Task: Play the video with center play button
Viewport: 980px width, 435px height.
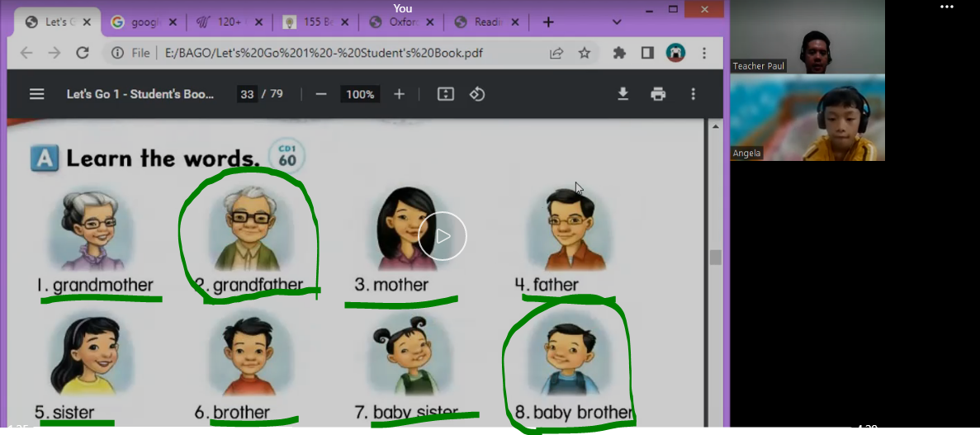Action: coord(443,236)
